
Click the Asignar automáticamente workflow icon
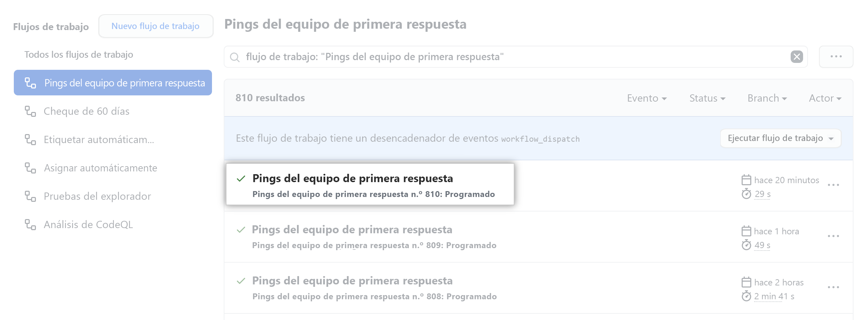[31, 168]
